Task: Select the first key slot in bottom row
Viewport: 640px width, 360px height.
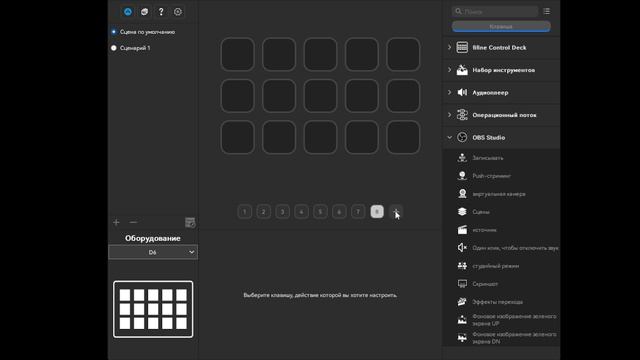Action: click(x=238, y=137)
